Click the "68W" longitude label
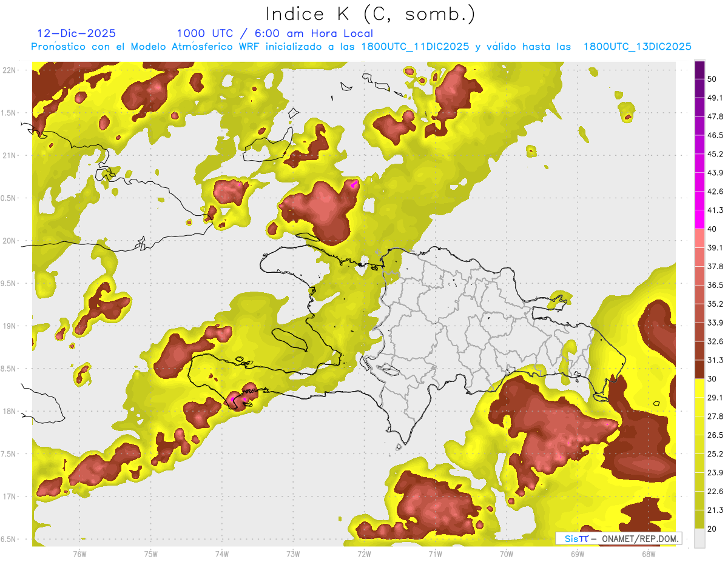Screen dimensions: 728x562 point(648,554)
